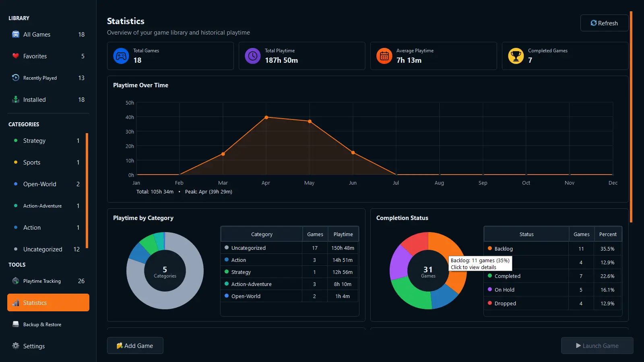Click the Total Games gamepad icon
Image resolution: width=644 pixels, height=362 pixels.
[x=121, y=56]
